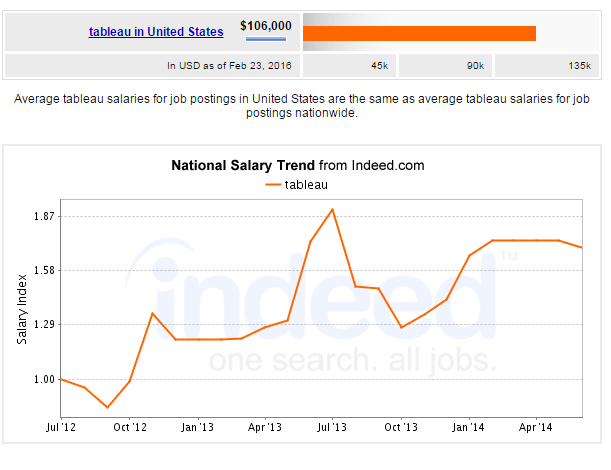Click the Jul '12 x-axis label
611x470 pixels.
(x=61, y=427)
